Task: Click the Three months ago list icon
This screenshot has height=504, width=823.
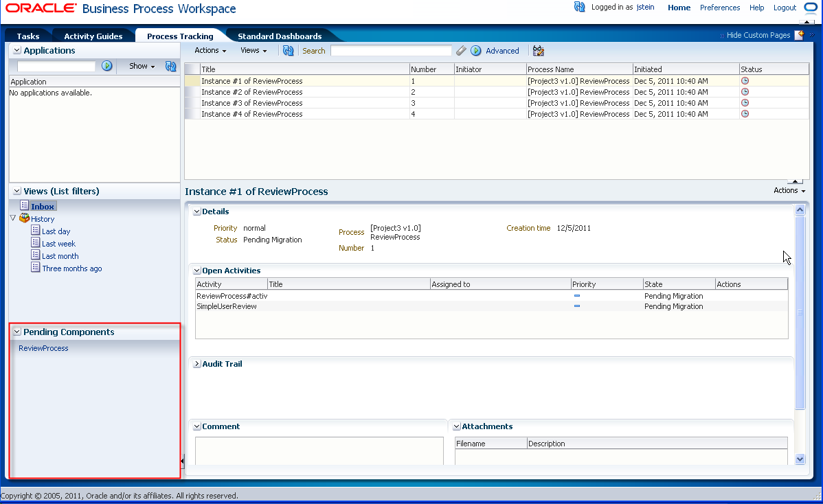Action: (35, 268)
